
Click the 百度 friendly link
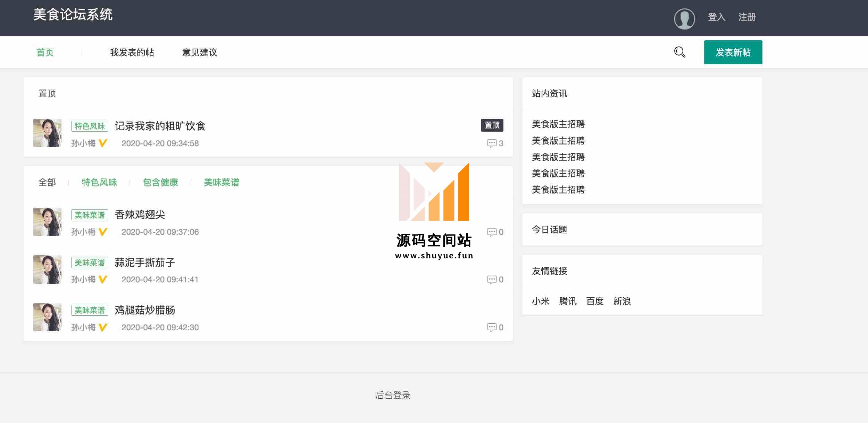595,301
